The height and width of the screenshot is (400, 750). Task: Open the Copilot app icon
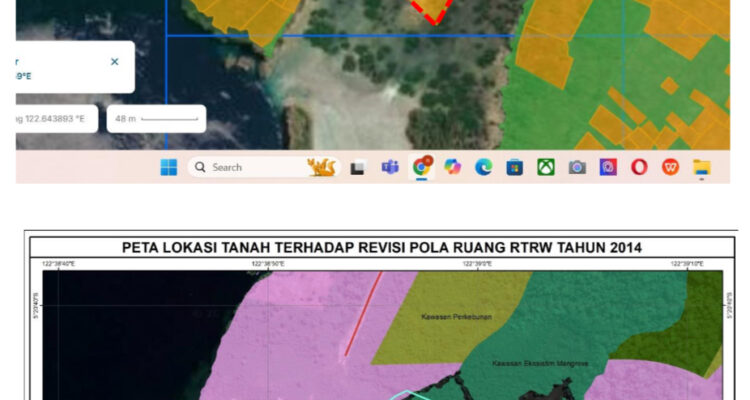[x=452, y=167]
